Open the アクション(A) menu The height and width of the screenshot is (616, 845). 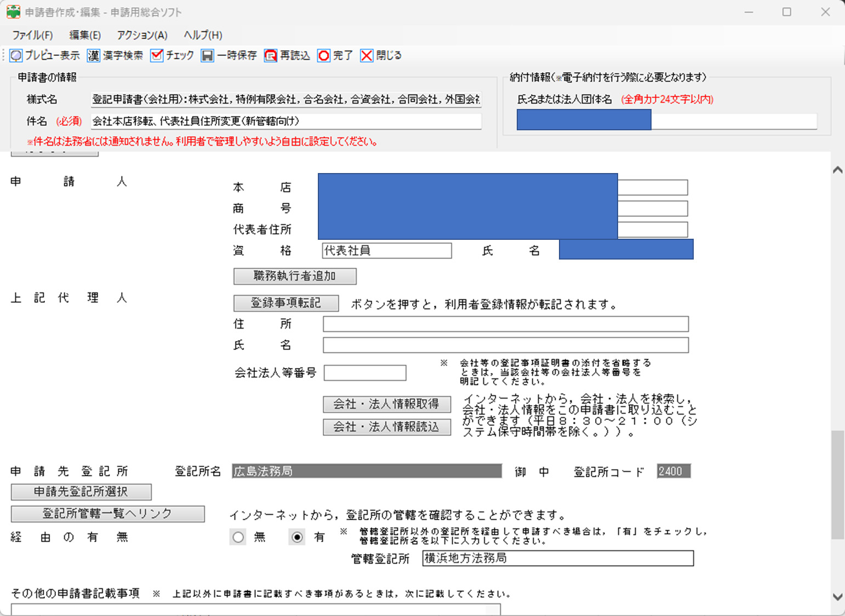point(142,35)
